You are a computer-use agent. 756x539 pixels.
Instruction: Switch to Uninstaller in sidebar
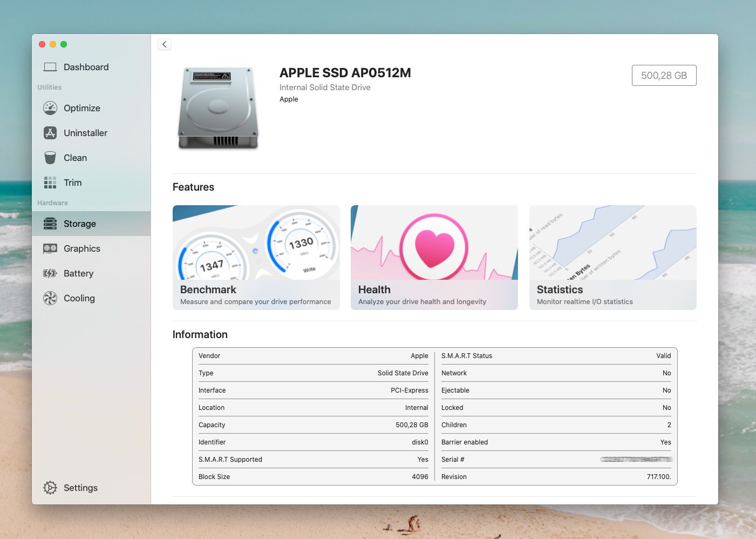coord(91,133)
